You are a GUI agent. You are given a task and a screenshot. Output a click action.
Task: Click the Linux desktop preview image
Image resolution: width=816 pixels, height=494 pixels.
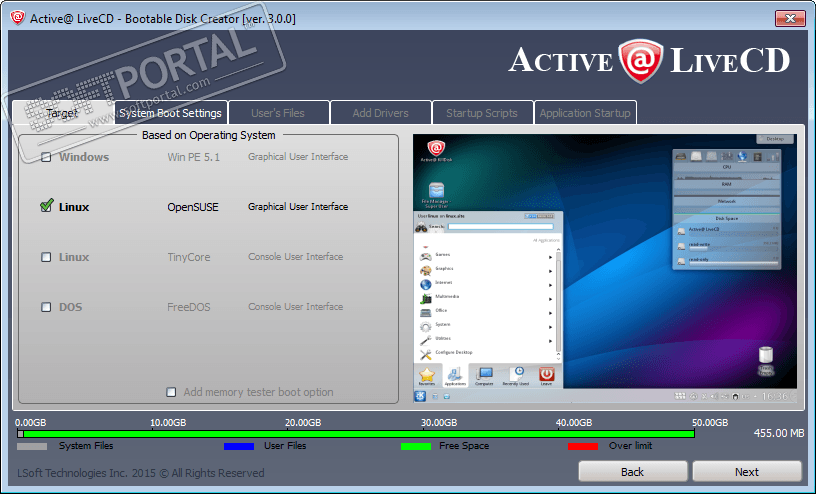[605, 269]
